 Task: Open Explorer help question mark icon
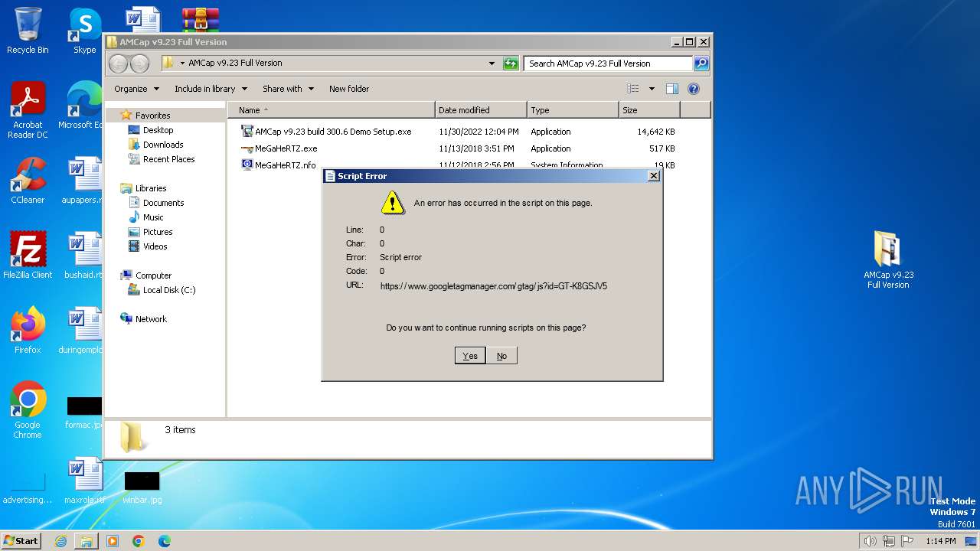pos(694,89)
